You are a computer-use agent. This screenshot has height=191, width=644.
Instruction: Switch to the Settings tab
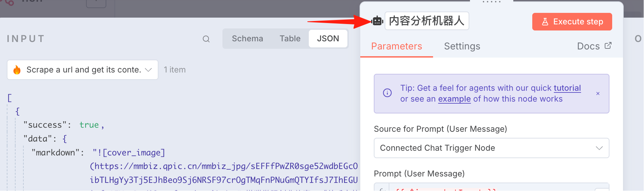[462, 46]
